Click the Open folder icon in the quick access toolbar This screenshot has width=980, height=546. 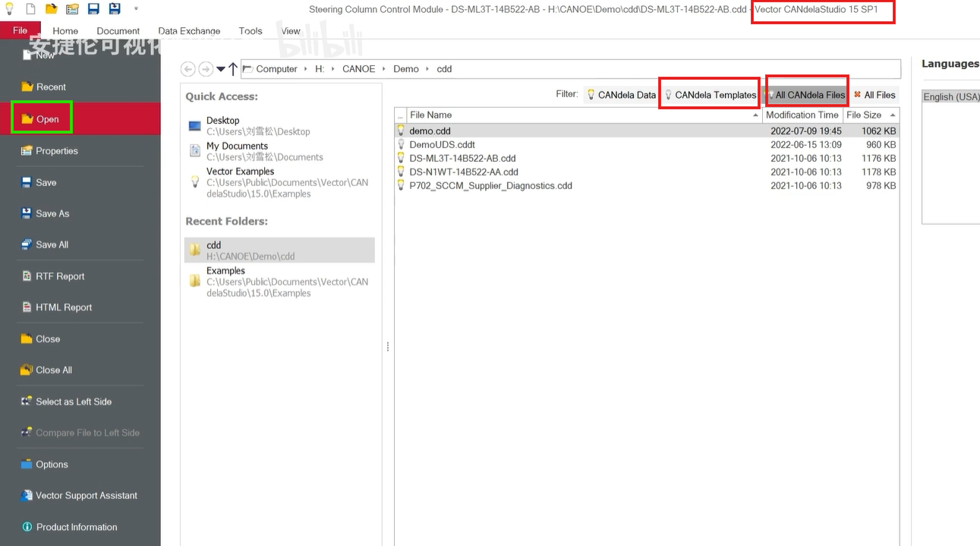pyautogui.click(x=51, y=9)
